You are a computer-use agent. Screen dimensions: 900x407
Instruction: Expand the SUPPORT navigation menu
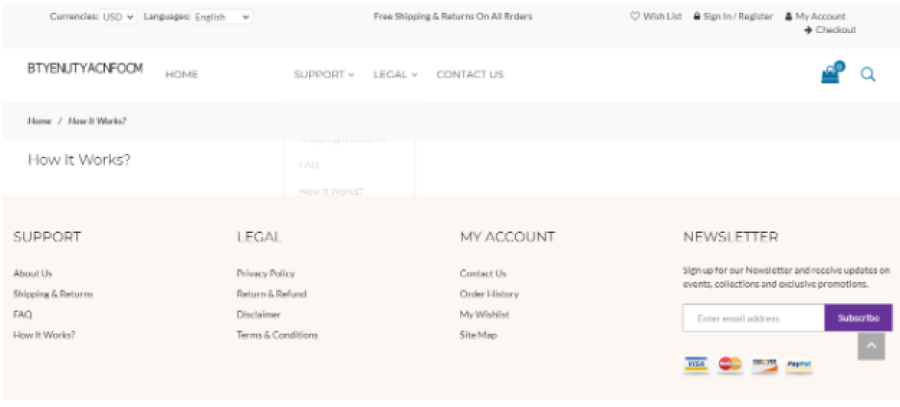coord(324,75)
